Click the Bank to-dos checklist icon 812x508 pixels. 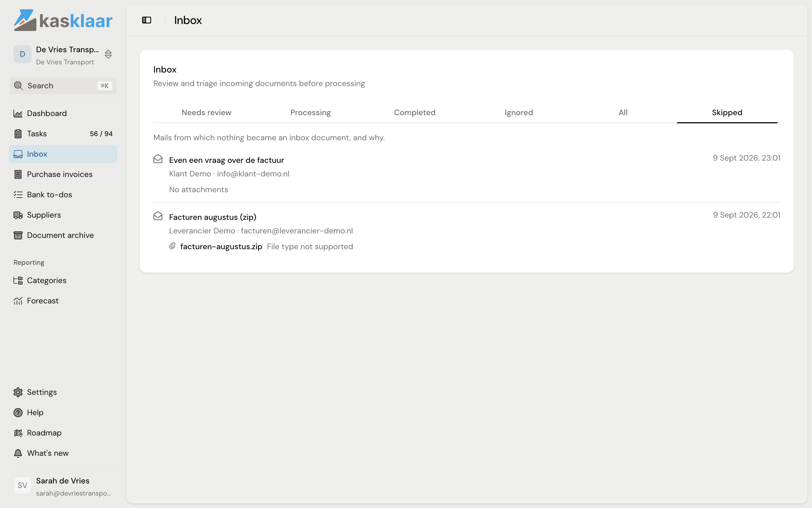[18, 194]
